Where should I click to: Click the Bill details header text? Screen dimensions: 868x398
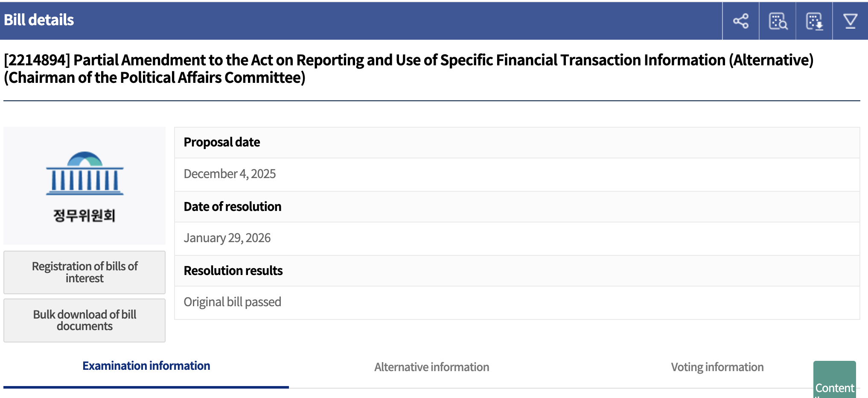(x=39, y=20)
